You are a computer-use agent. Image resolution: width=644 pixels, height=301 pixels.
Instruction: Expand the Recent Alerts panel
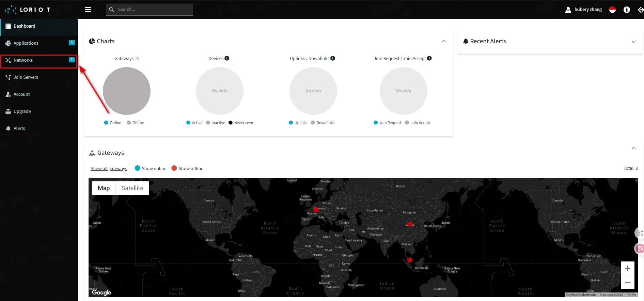tap(633, 42)
